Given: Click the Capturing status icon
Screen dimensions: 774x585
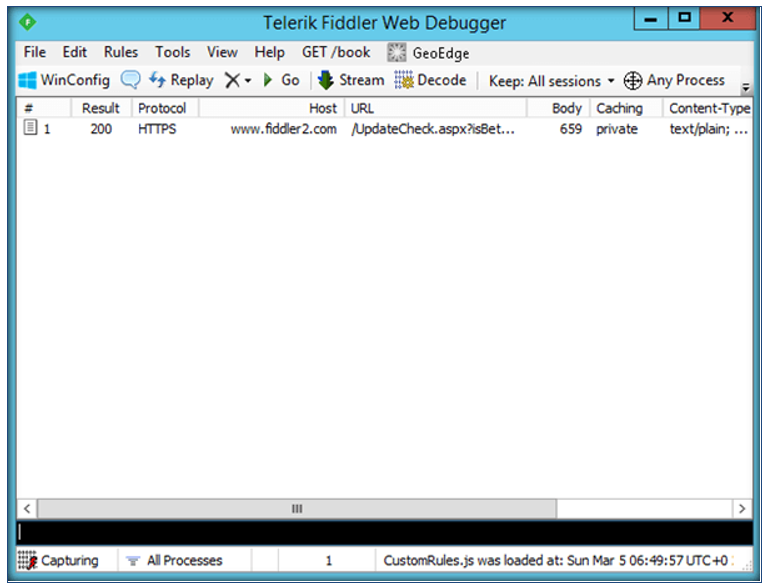Looking at the screenshot, I should pyautogui.click(x=27, y=560).
